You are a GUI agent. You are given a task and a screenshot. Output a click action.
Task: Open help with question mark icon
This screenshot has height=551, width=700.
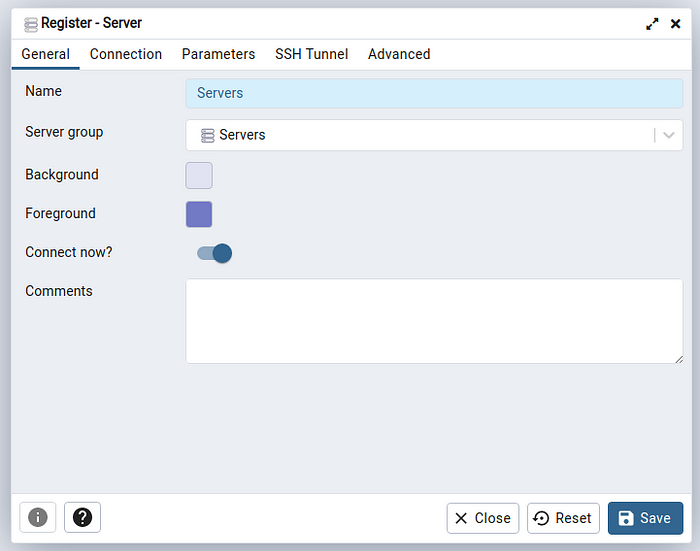(83, 518)
